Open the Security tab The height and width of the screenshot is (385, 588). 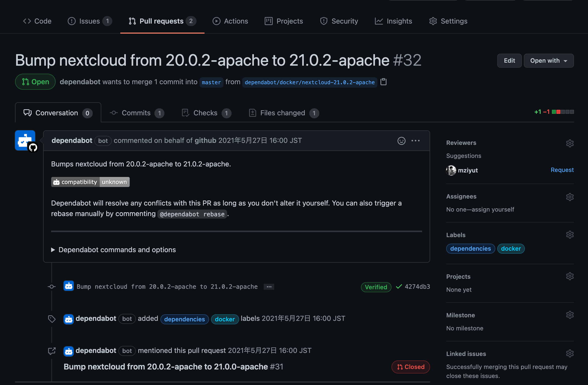pos(339,21)
